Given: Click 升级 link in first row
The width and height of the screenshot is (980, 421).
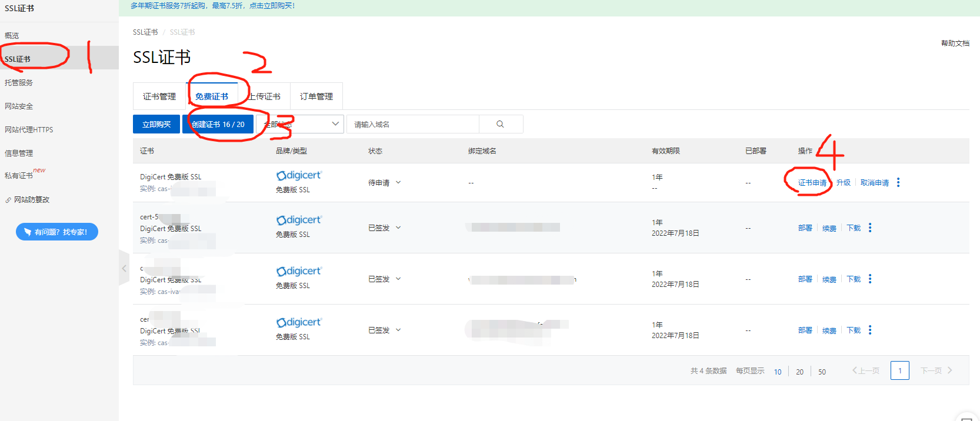Looking at the screenshot, I should click(x=844, y=183).
